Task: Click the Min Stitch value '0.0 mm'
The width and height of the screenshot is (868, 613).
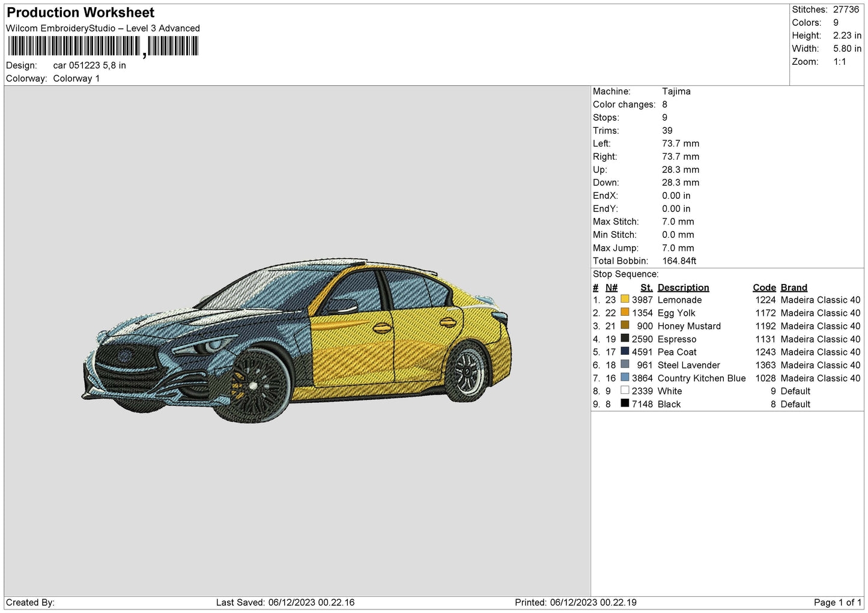Action: pyautogui.click(x=678, y=235)
